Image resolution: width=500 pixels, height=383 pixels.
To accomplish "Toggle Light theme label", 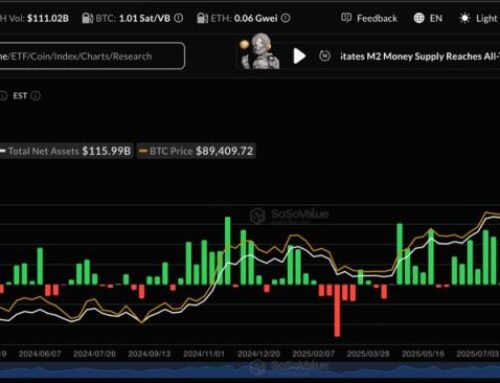I will [x=486, y=19].
